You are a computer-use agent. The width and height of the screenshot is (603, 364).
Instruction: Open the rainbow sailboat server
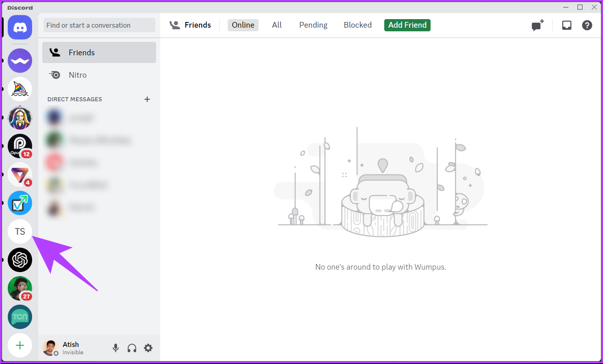[20, 89]
